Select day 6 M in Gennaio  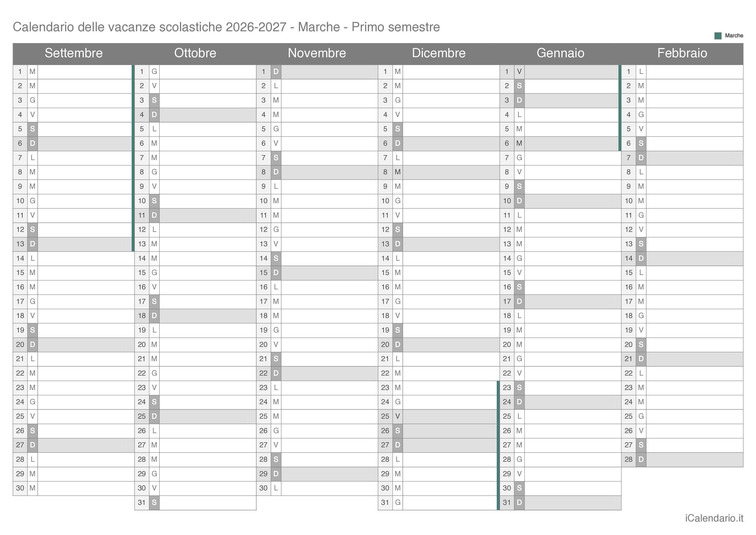coord(561,144)
